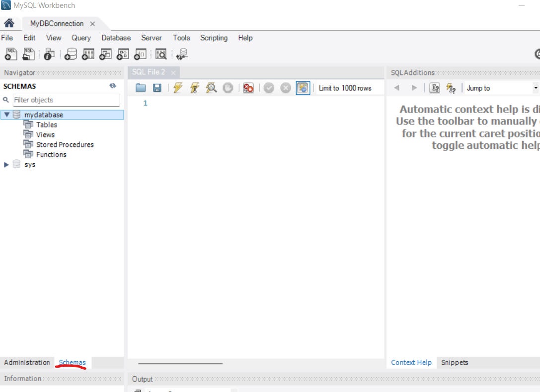Select the mydatabase schema row
Screen dimensions: 540x392
pos(62,115)
